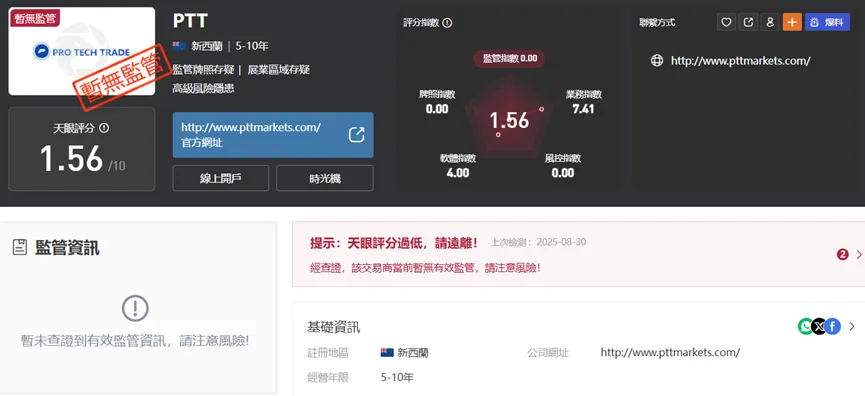Click the info icon next to 天眼評分

(104, 128)
